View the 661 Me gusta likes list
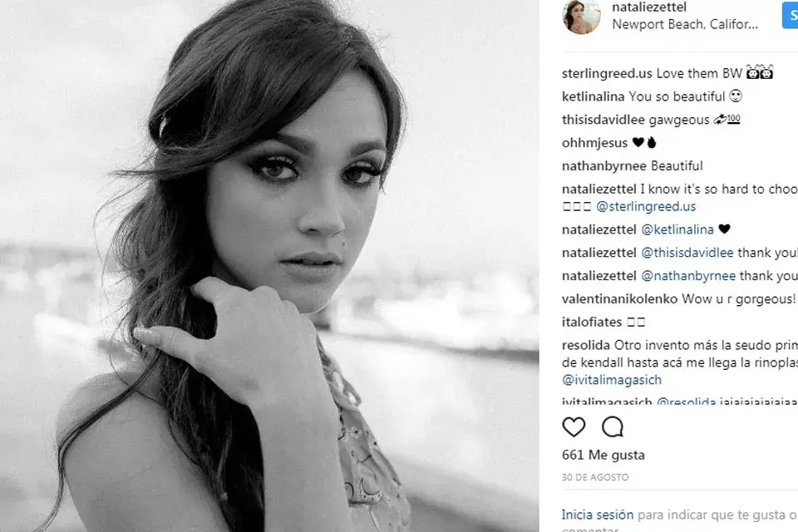The height and width of the screenshot is (532, 798). click(x=603, y=455)
